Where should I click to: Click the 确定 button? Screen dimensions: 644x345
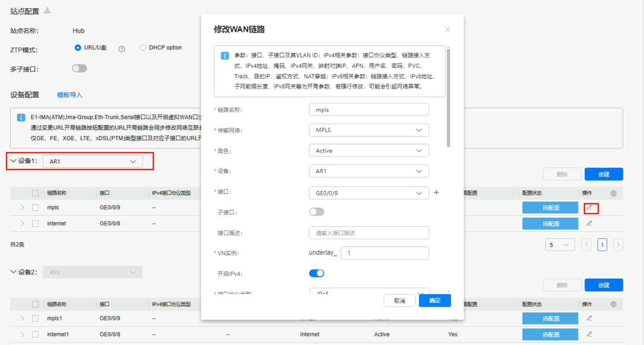[435, 301]
